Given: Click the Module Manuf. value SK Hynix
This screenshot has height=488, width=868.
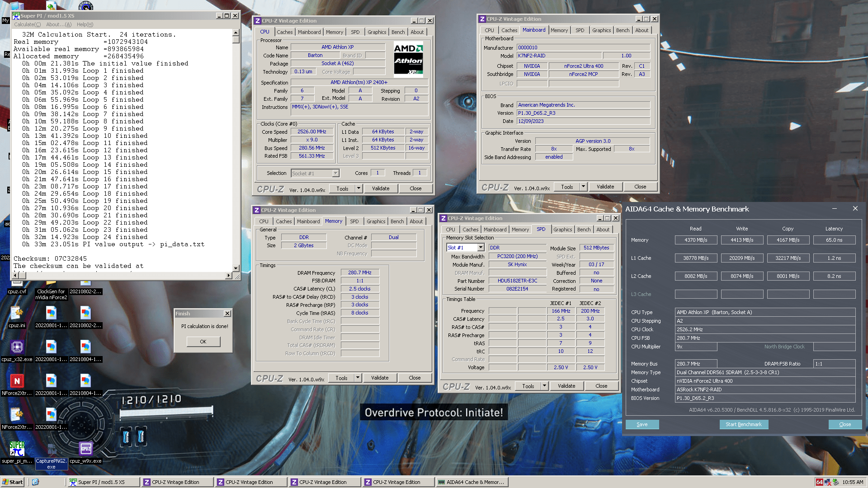Looking at the screenshot, I should 517,264.
